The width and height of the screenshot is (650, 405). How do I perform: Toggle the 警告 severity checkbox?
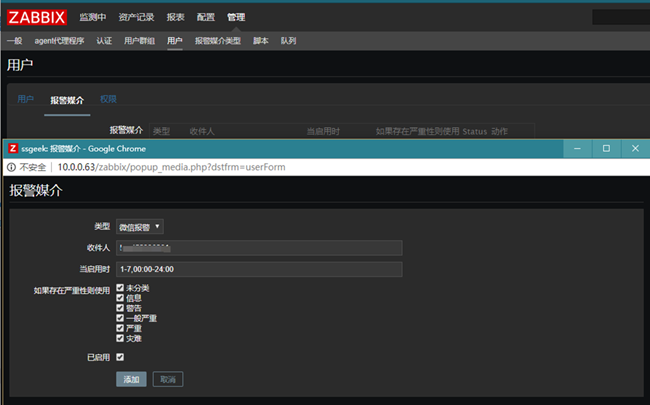(120, 308)
